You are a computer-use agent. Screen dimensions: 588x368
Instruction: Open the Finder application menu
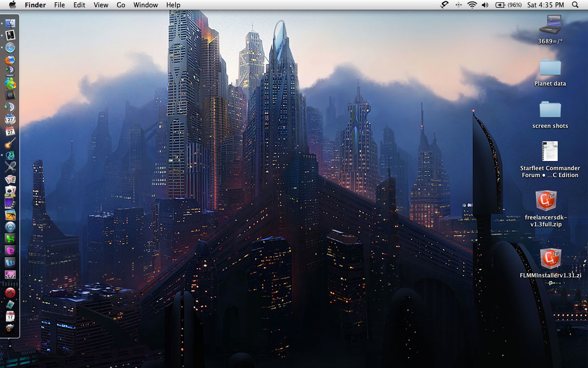coord(35,5)
